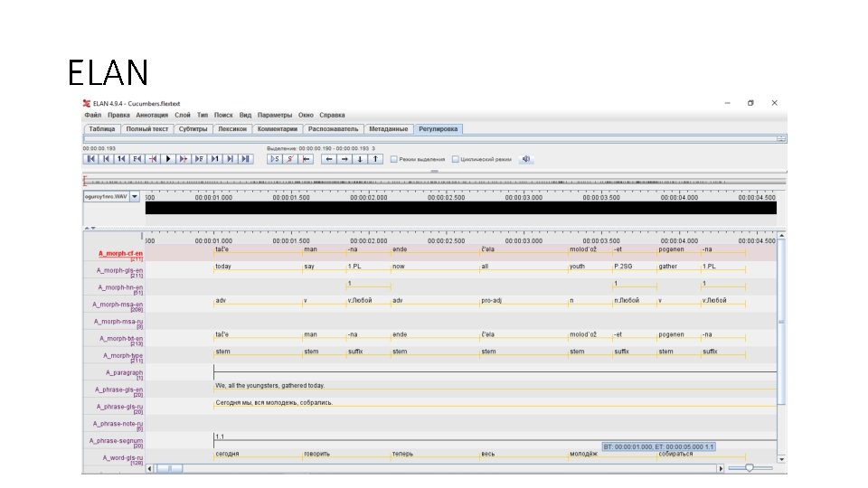Switch to the Лексикон tab

click(232, 129)
